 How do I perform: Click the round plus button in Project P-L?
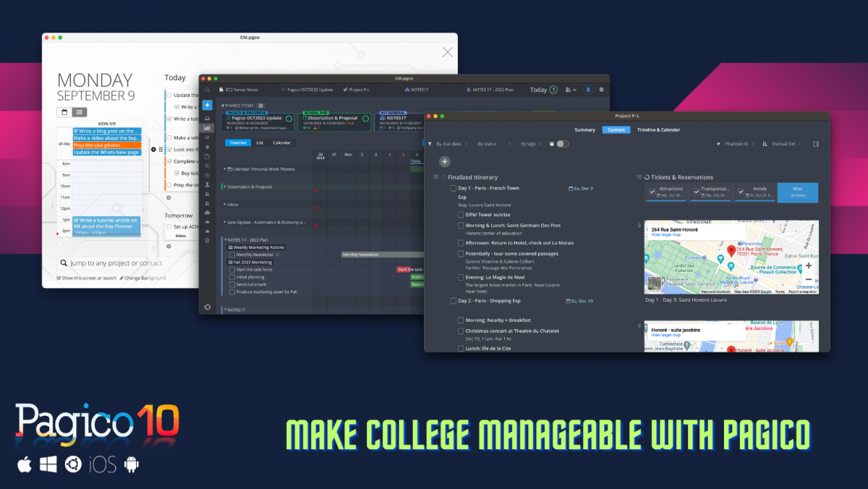pos(445,162)
